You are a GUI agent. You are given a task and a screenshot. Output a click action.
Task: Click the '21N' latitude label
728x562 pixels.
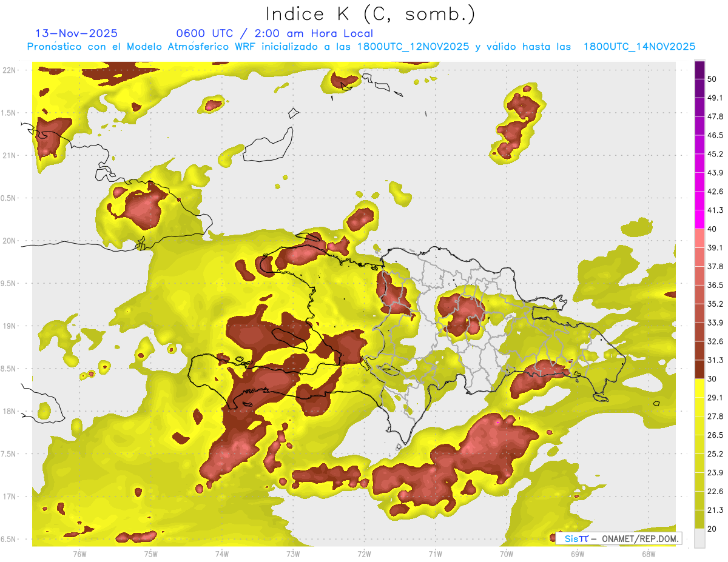[x=10, y=155]
